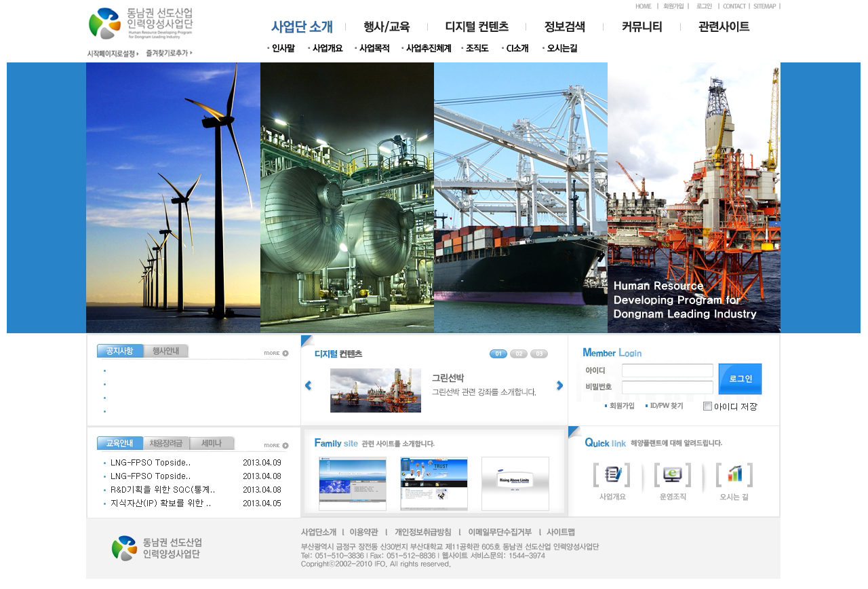Open the 사업단 소개 main menu

pyautogui.click(x=302, y=27)
